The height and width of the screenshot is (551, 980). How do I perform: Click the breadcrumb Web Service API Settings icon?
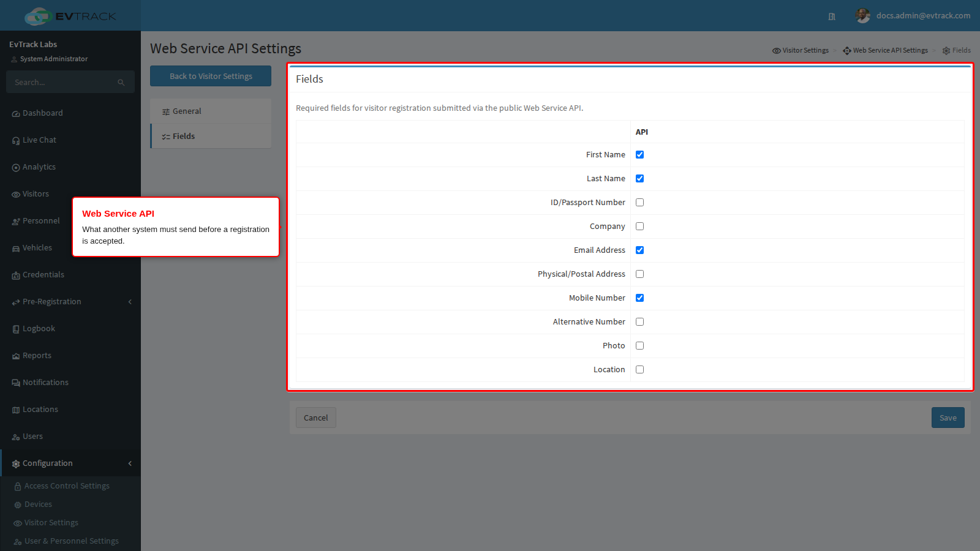click(x=847, y=51)
